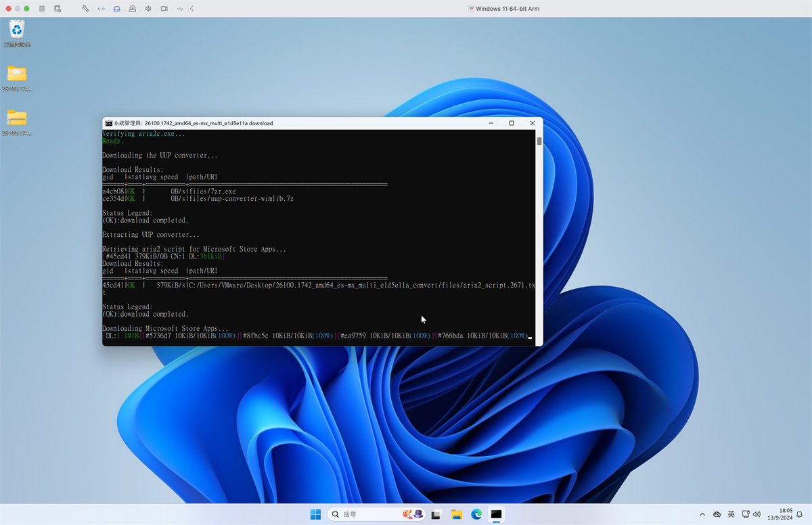The image size is (812, 525).
Task: Click the CD/DVD drive icon in VMware toolbar
Action: 133,9
